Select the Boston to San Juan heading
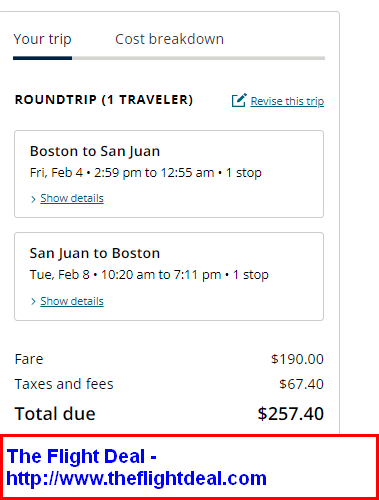 (95, 151)
